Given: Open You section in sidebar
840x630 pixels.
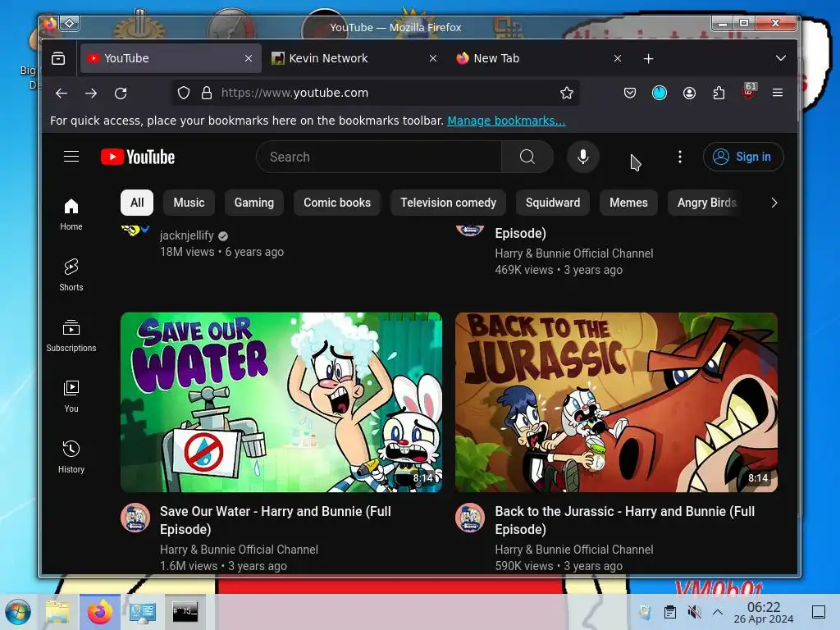Looking at the screenshot, I should (71, 396).
